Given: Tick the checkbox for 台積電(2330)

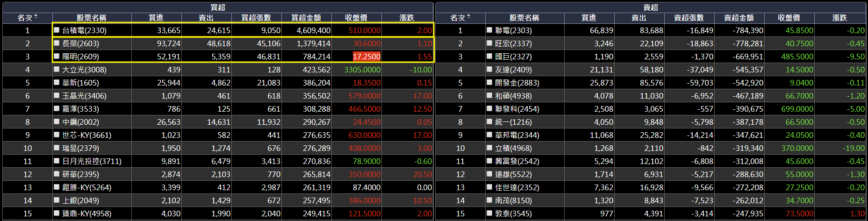Looking at the screenshot, I should [x=57, y=30].
